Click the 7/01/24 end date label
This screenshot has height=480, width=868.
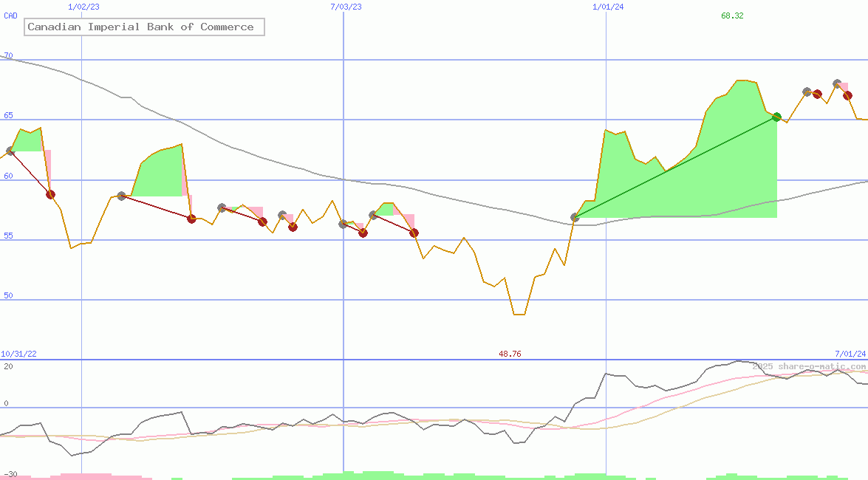[850, 354]
